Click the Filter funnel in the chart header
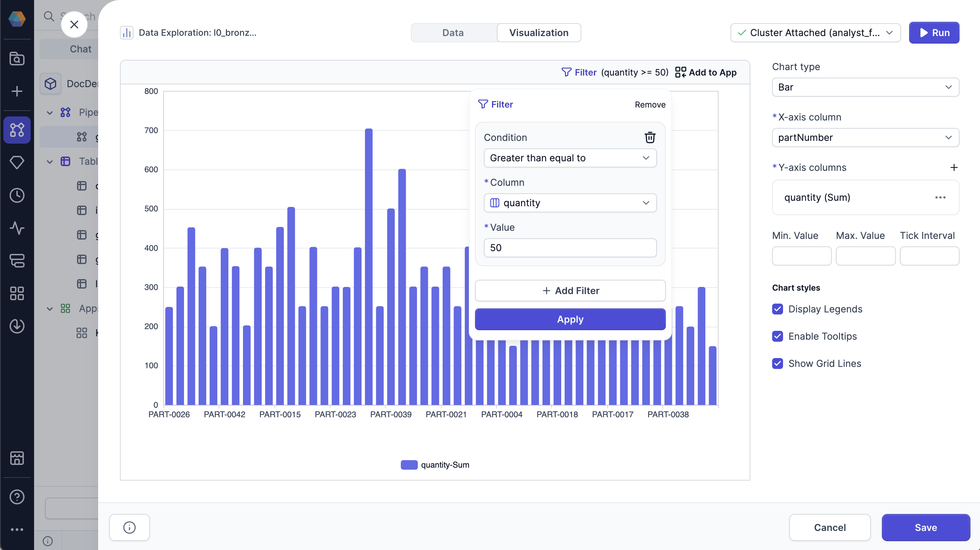 [x=566, y=72]
